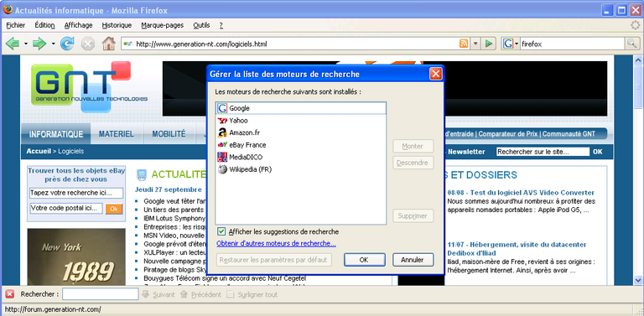Select MediaDICO in the engine list
Viewport: 644px width, 316px height.
(x=301, y=158)
